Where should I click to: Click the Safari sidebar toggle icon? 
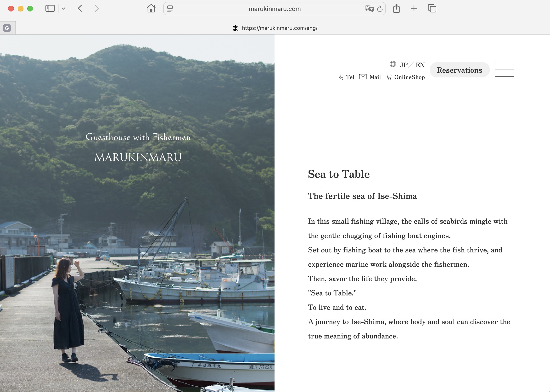click(x=50, y=9)
